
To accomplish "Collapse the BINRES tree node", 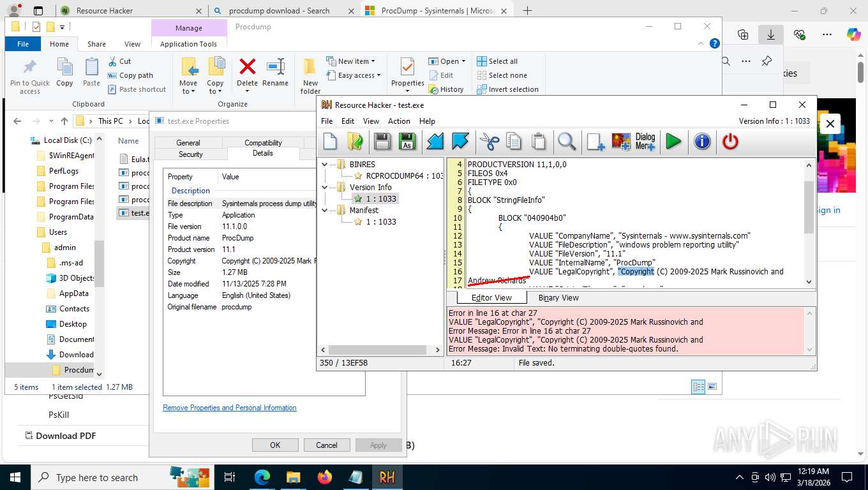I will click(x=325, y=165).
